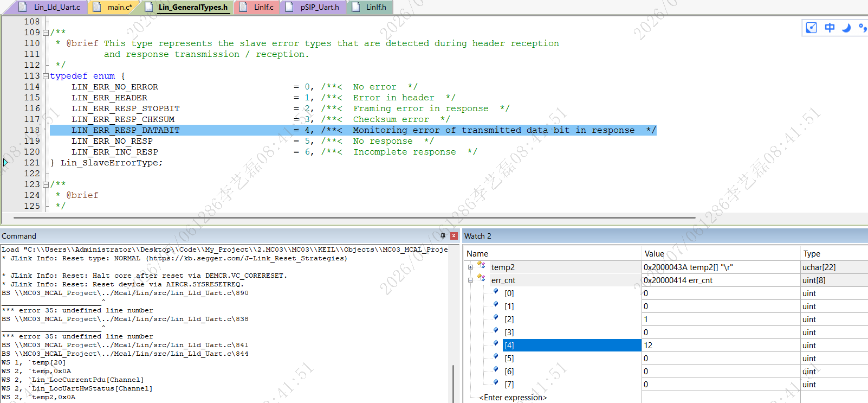The width and height of the screenshot is (868, 403).
Task: Click the temp2 value 0x2000043A cell
Action: pyautogui.click(x=721, y=267)
